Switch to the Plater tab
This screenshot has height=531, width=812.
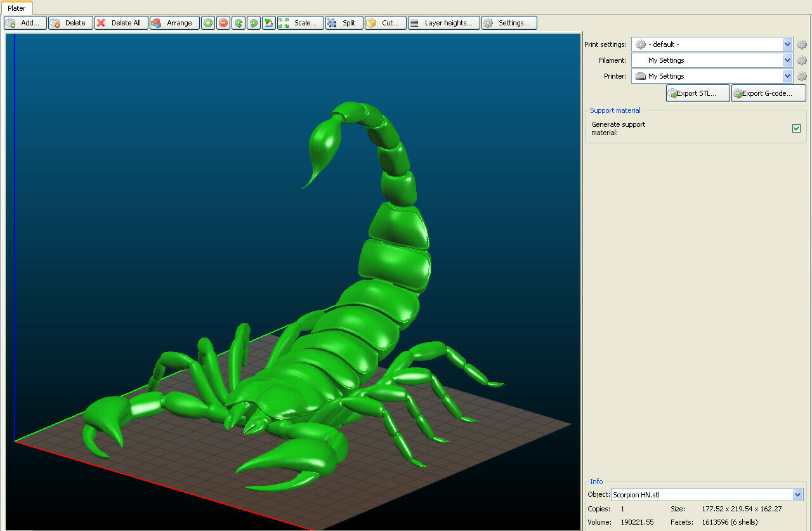click(16, 8)
